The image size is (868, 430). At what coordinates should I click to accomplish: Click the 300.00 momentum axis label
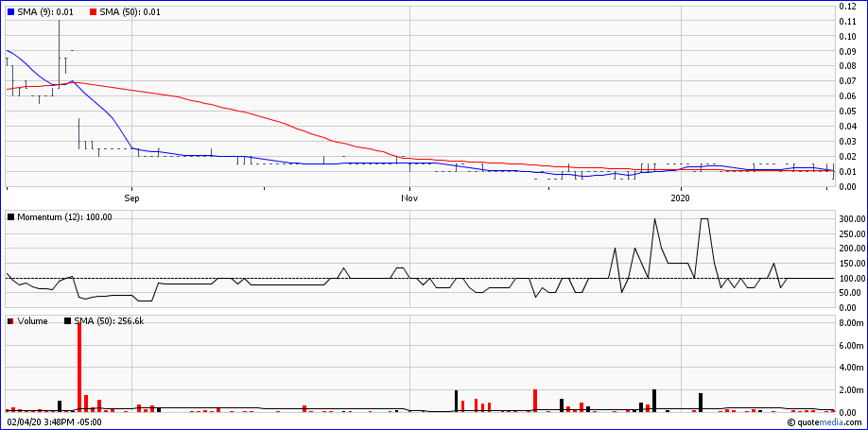click(852, 219)
